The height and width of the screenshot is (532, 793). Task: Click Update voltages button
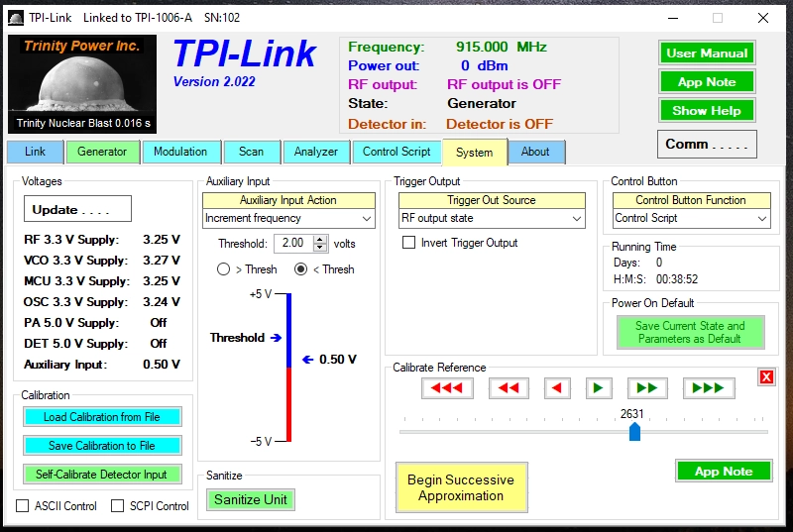coord(78,209)
